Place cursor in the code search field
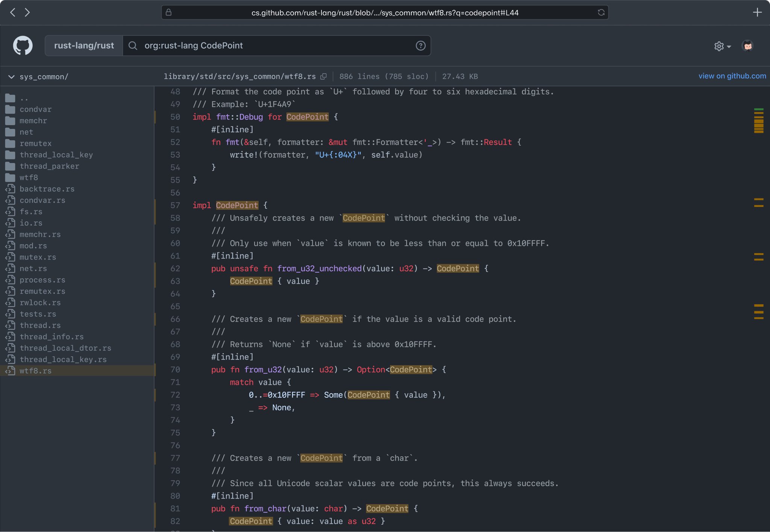 (x=263, y=45)
